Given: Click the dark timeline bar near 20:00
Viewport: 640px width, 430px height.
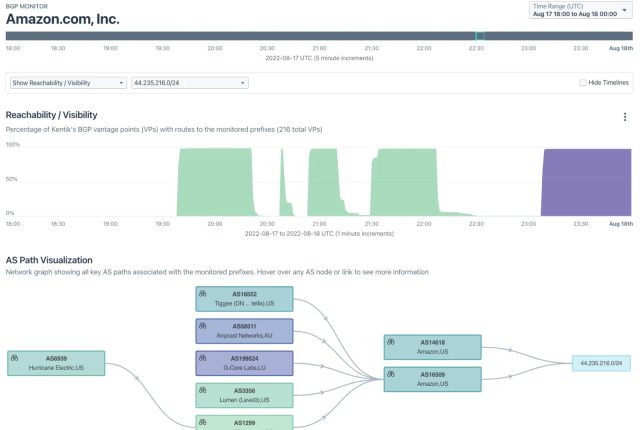Looking at the screenshot, I should click(x=215, y=36).
